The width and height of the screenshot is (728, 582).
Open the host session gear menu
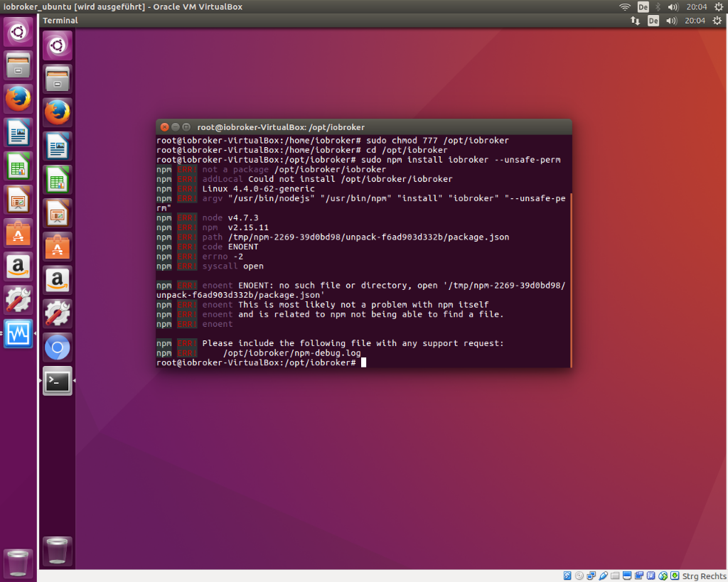tap(719, 7)
